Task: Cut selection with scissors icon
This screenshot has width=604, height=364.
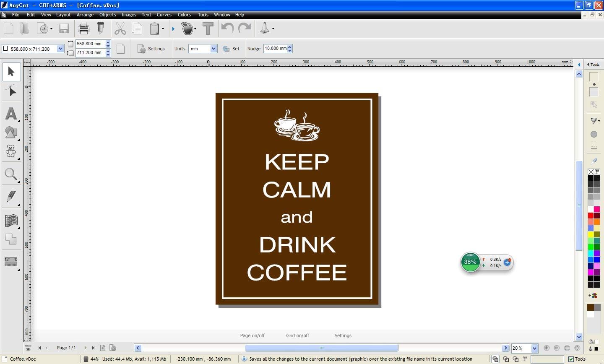Action: click(x=120, y=29)
